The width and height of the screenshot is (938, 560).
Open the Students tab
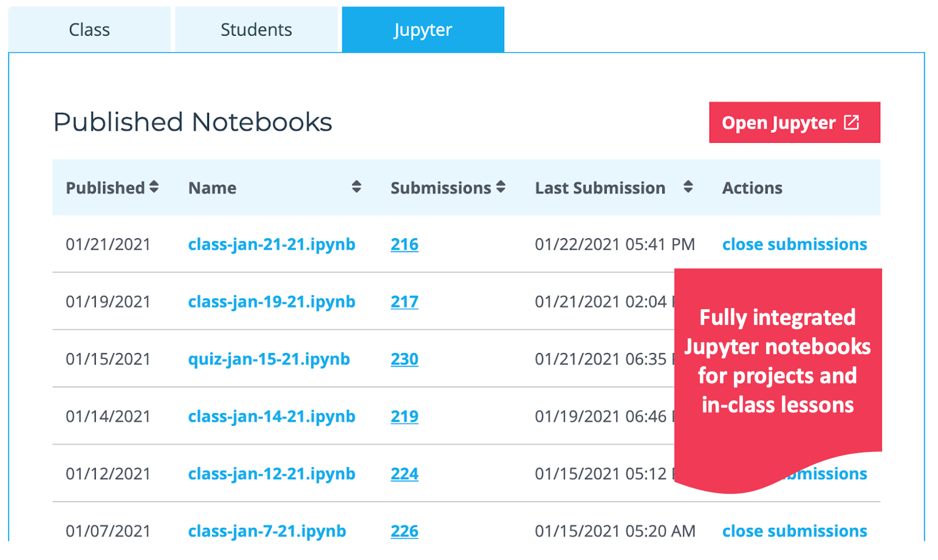256,30
